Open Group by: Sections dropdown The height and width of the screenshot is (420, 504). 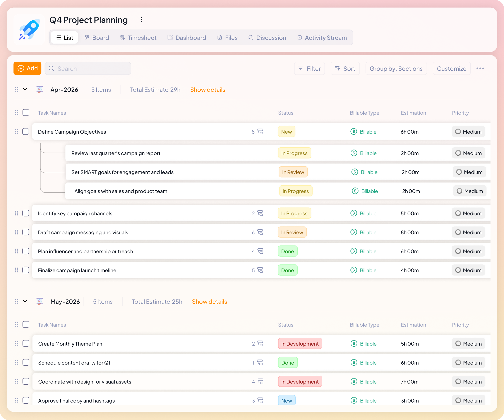(x=396, y=69)
